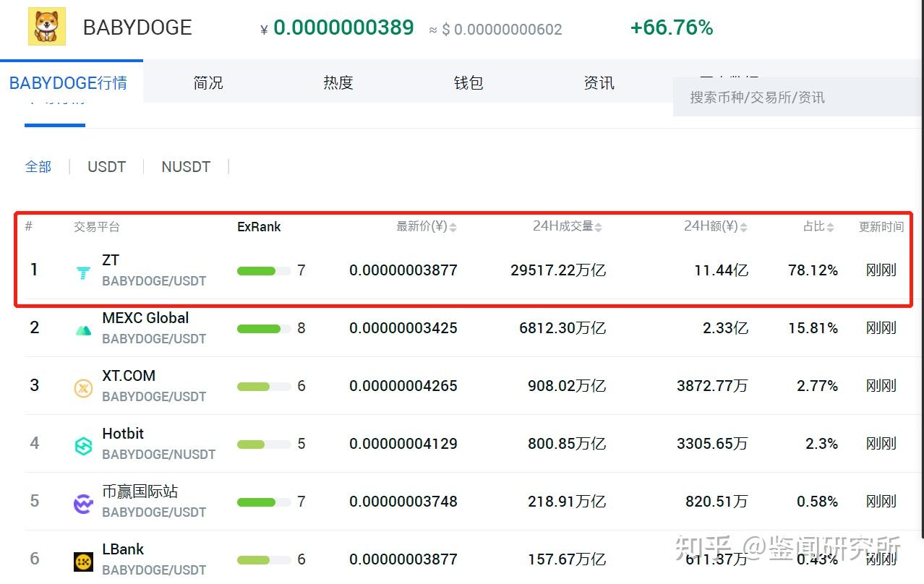Click 0.00000004129 price in Hotbit row
Screen dimensions: 924x584
pyautogui.click(x=403, y=444)
